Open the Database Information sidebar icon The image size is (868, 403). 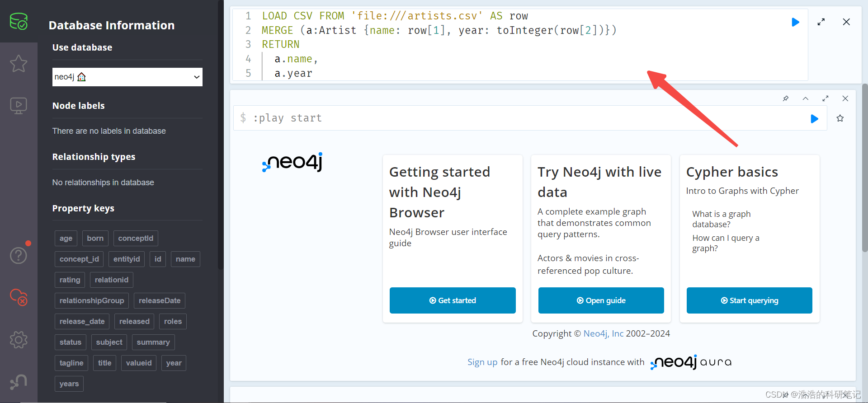tap(19, 21)
